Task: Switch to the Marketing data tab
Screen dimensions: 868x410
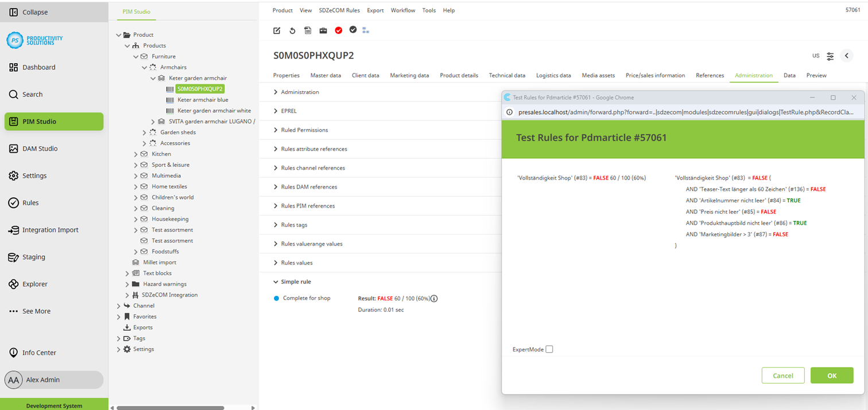Action: click(x=409, y=76)
